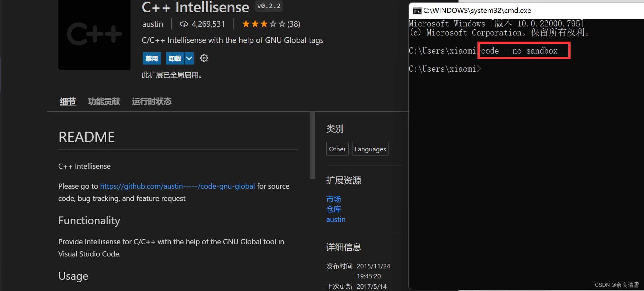Open the code-gnu-global GitHub link
The height and width of the screenshot is (291, 644).
pyautogui.click(x=177, y=186)
